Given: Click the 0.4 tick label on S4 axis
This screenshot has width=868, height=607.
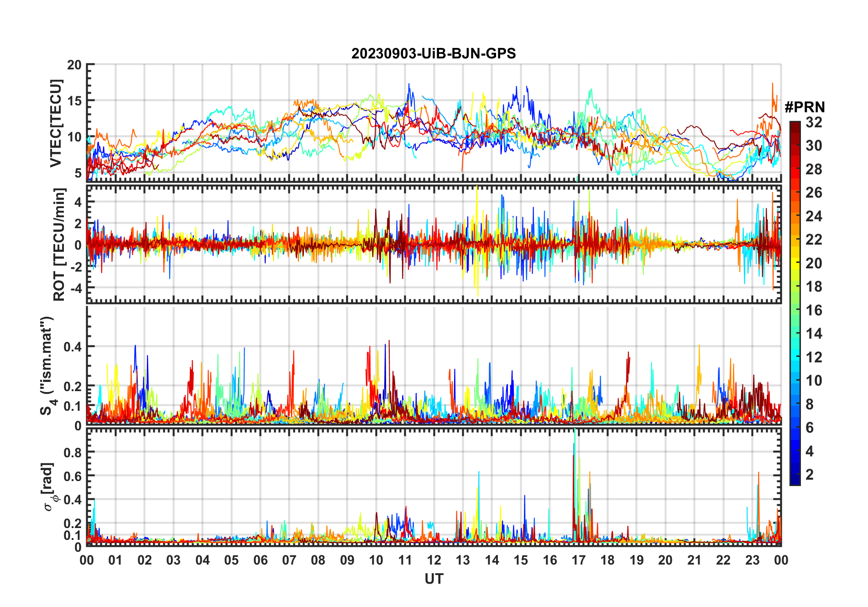Looking at the screenshot, I should tap(73, 347).
